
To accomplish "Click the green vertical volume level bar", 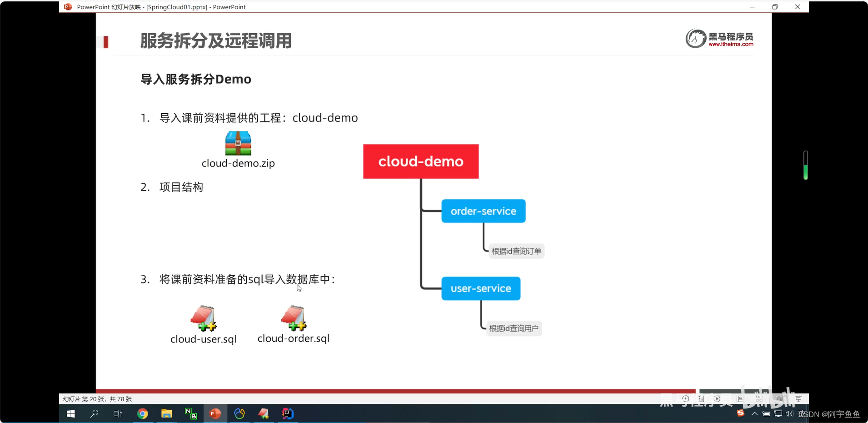I will [806, 165].
